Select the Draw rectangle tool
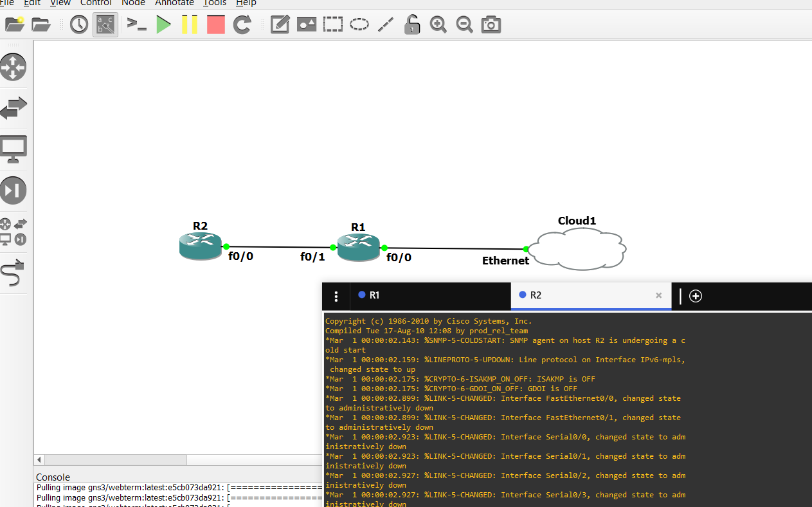The height and width of the screenshot is (507, 812). coord(332,24)
